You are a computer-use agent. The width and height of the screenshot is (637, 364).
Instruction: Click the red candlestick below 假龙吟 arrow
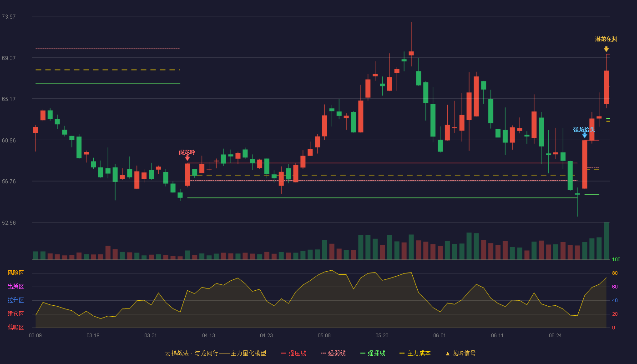pyautogui.click(x=187, y=175)
